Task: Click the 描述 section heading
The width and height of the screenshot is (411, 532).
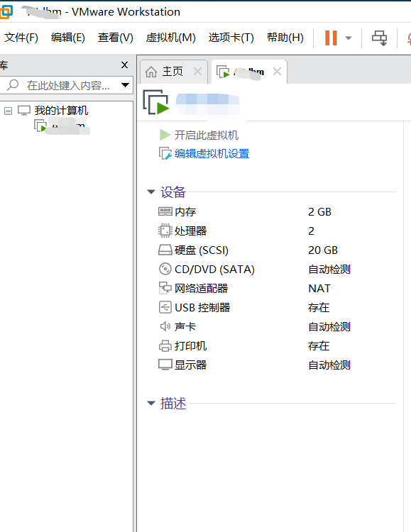Action: pyautogui.click(x=173, y=403)
